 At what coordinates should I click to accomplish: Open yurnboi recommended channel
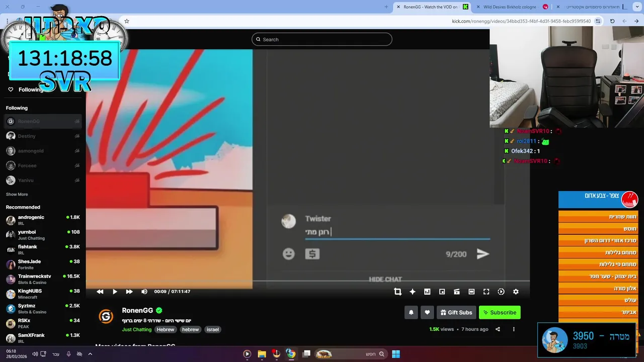pyautogui.click(x=43, y=235)
